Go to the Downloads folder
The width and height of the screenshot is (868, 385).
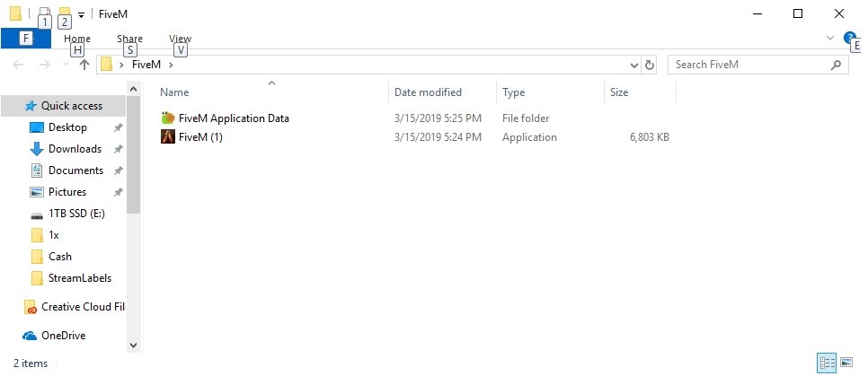click(75, 149)
